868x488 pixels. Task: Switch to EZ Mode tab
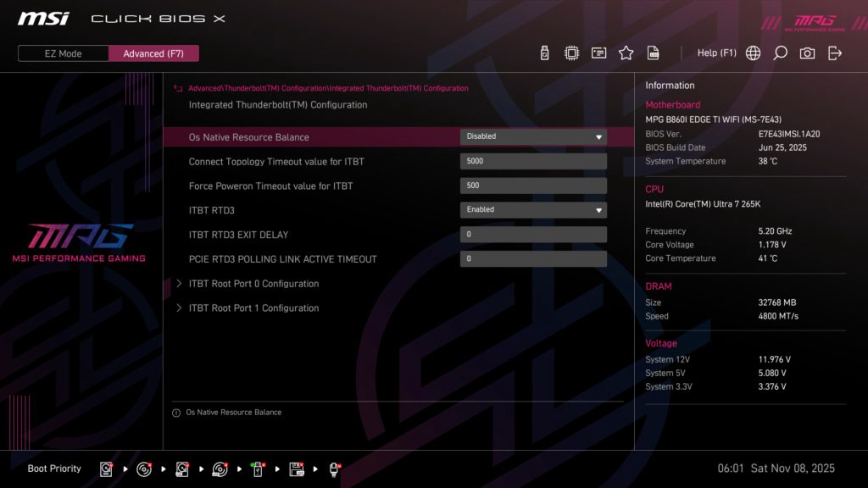pos(62,53)
